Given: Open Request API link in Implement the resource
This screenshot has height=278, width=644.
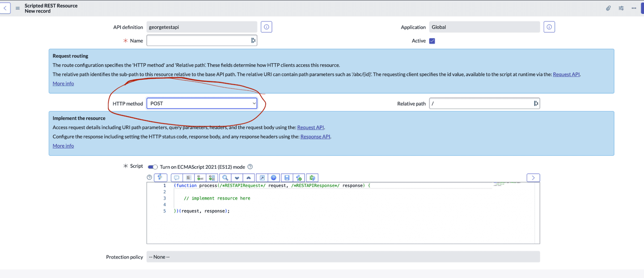Looking at the screenshot, I should click(x=310, y=128).
